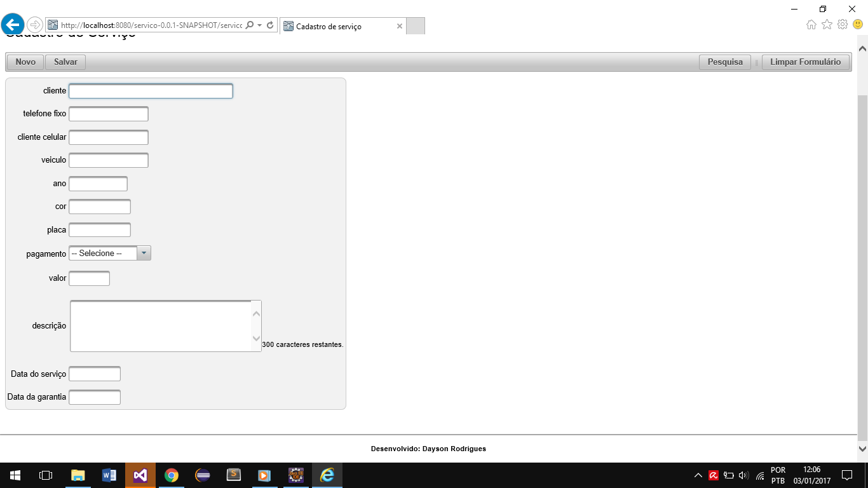
Task: Open Google Chrome from the taskbar
Action: (x=171, y=475)
